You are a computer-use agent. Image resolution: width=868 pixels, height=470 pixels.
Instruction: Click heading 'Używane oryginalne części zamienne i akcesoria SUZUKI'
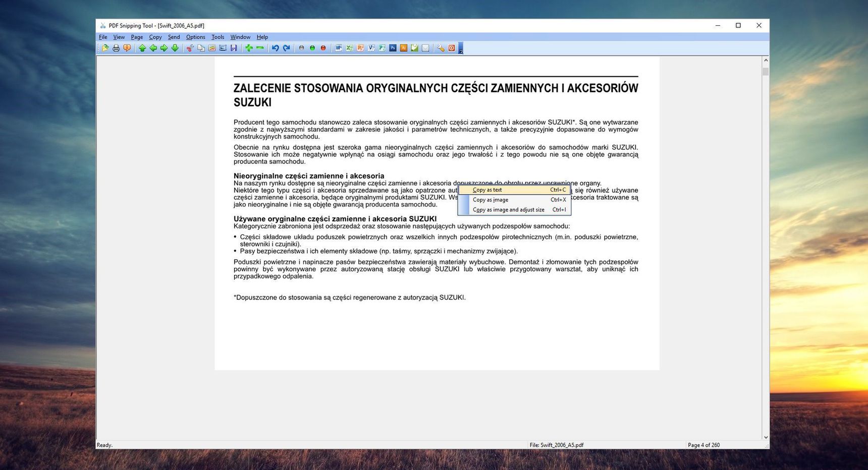[335, 219]
